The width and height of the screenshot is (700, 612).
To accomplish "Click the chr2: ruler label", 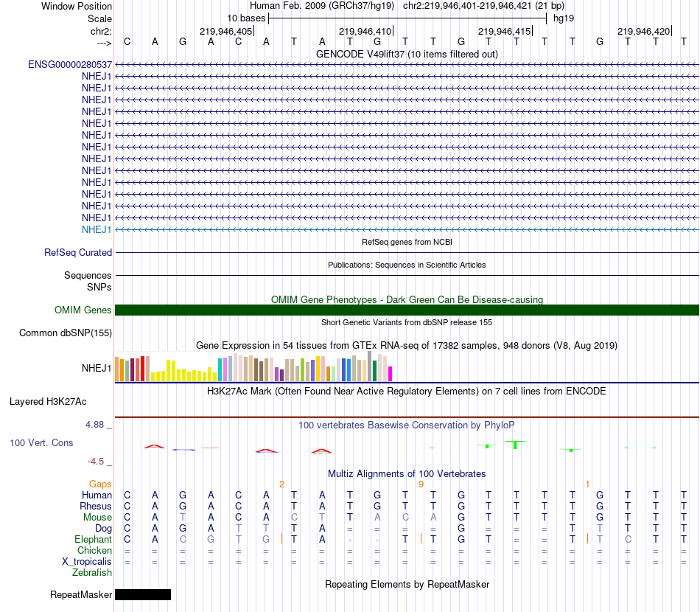I will pos(101,31).
